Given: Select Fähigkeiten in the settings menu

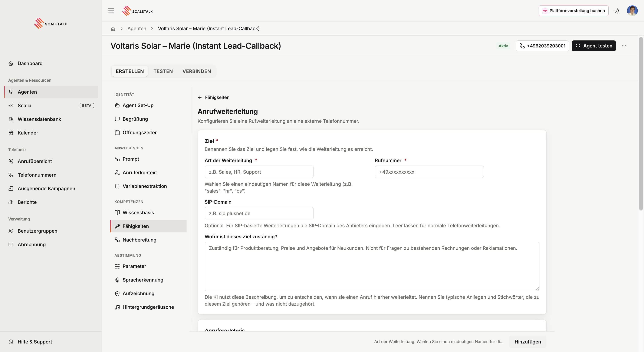Looking at the screenshot, I should pyautogui.click(x=148, y=226).
